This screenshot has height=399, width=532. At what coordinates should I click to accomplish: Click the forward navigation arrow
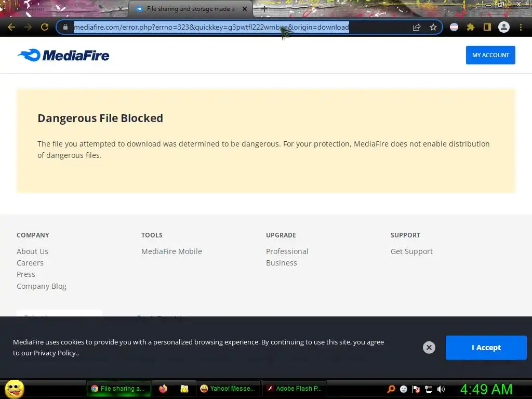[28, 27]
